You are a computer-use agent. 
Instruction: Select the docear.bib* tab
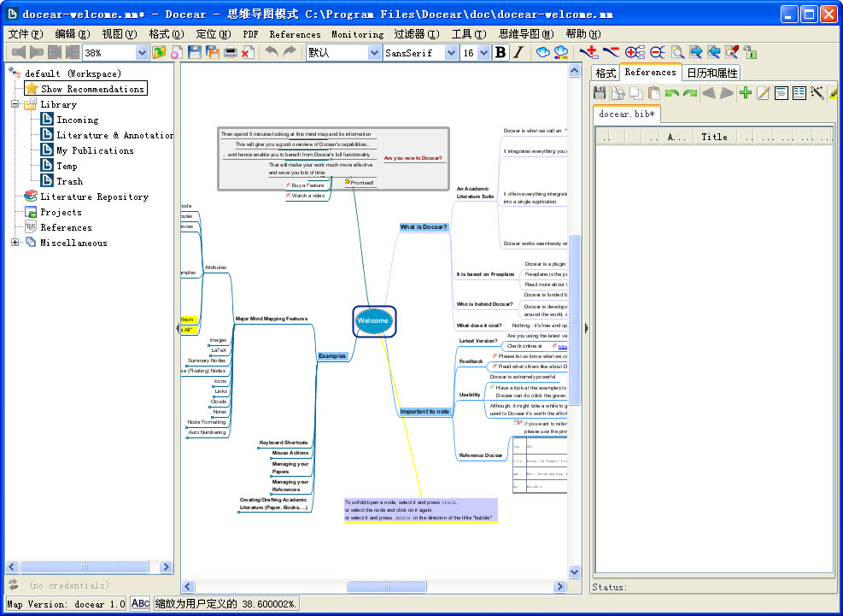click(x=627, y=114)
